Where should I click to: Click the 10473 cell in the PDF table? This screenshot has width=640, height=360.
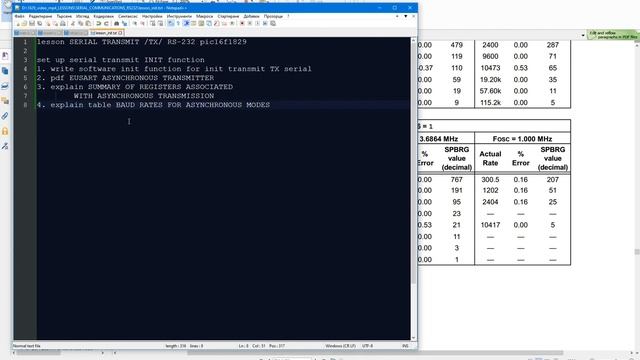(x=490, y=68)
